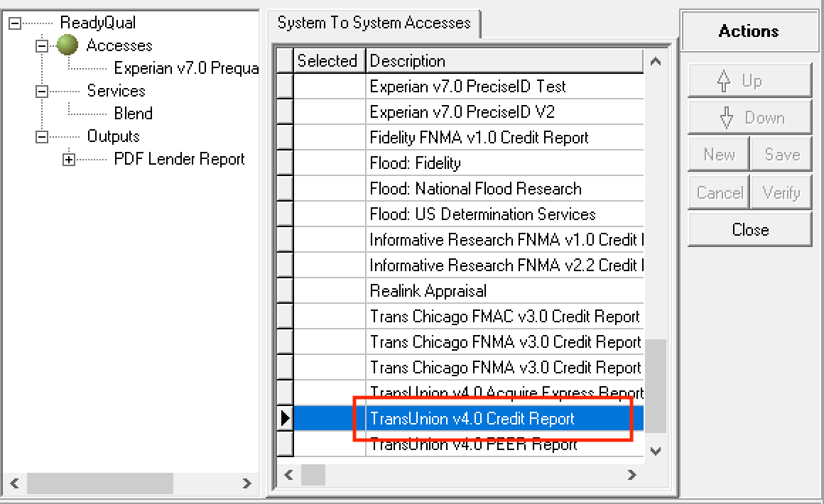This screenshot has height=504, width=824.
Task: Click list horizontal scroll left arrow
Action: 288,475
